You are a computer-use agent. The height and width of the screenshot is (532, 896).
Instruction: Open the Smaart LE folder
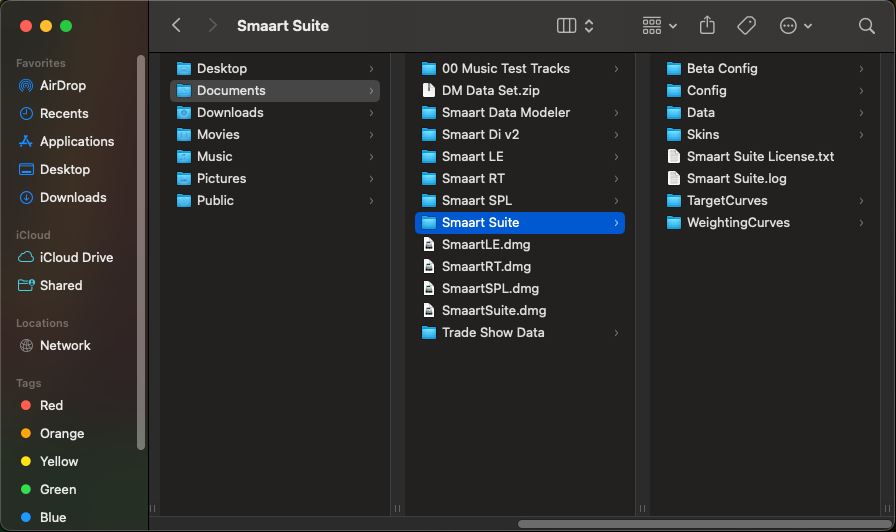pos(520,157)
